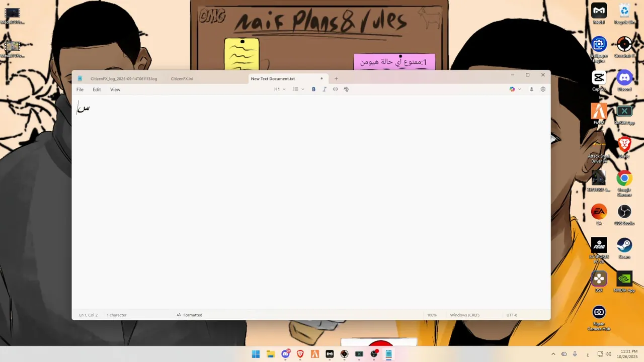Click the Ln 1, Col 2 position indicator

(x=88, y=315)
